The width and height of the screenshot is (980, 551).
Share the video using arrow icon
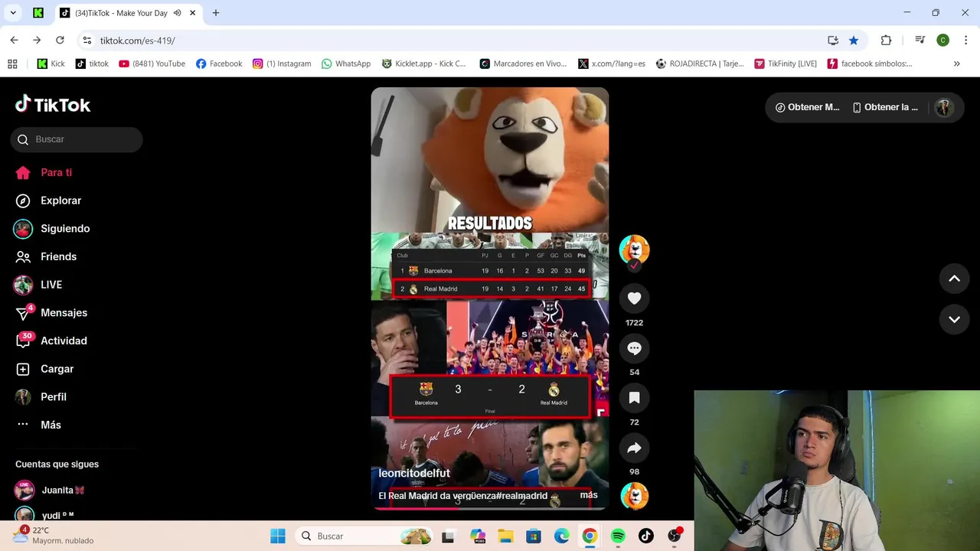point(634,448)
